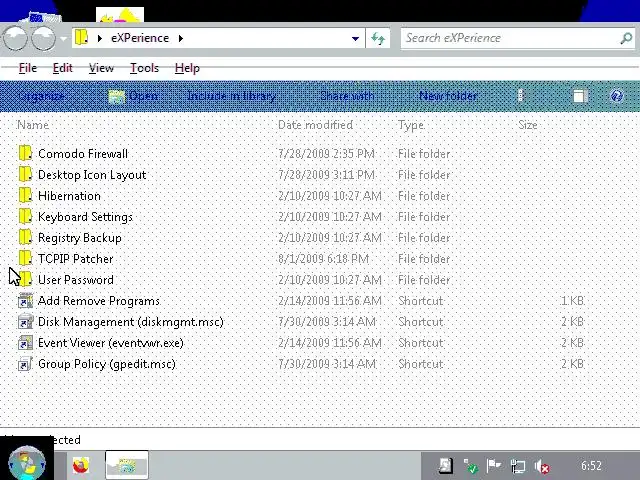640x480 pixels.
Task: Click the magnifying glass search icon
Action: (x=626, y=38)
